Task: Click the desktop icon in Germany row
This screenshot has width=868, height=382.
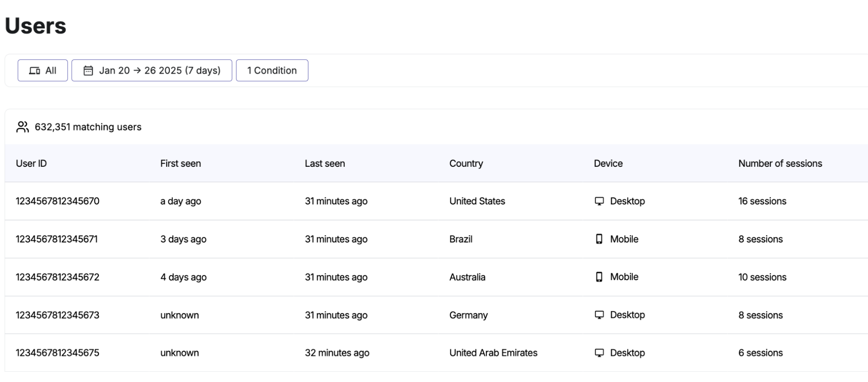Action: click(599, 315)
